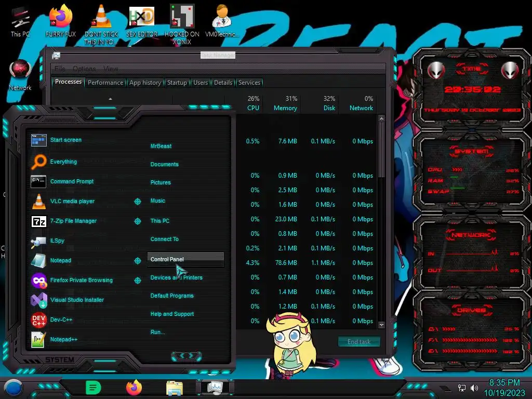Click process list scrollbar down arrow

pyautogui.click(x=382, y=325)
